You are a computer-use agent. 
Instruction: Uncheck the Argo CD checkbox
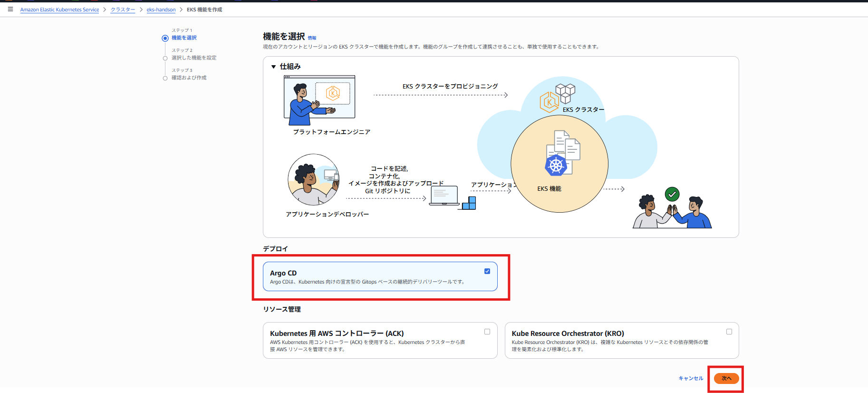click(x=487, y=271)
